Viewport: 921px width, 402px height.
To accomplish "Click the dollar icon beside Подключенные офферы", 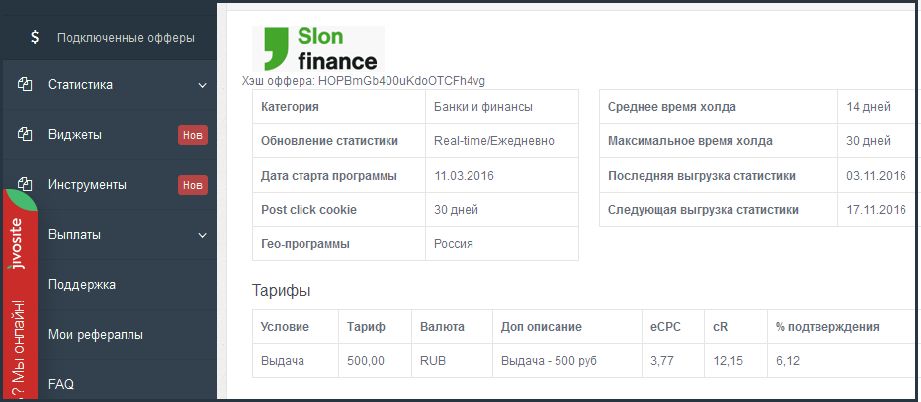I will click(35, 38).
